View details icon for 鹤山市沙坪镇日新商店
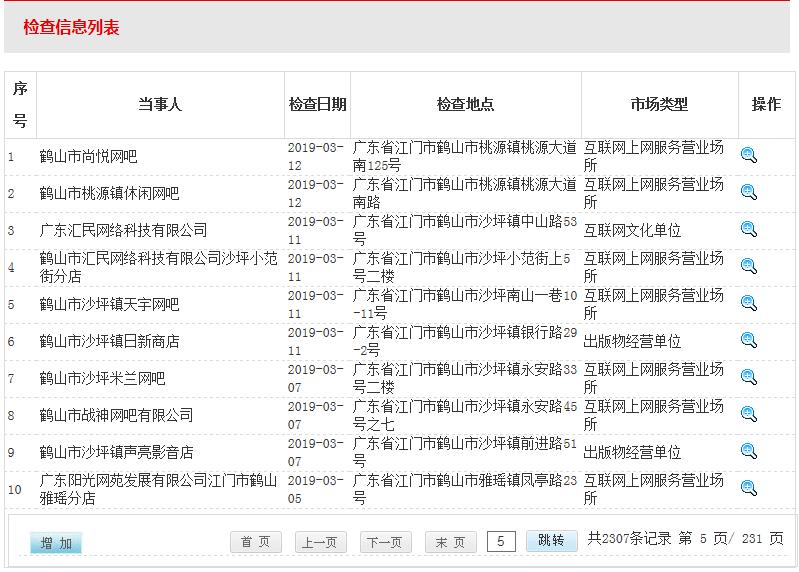 click(x=748, y=340)
